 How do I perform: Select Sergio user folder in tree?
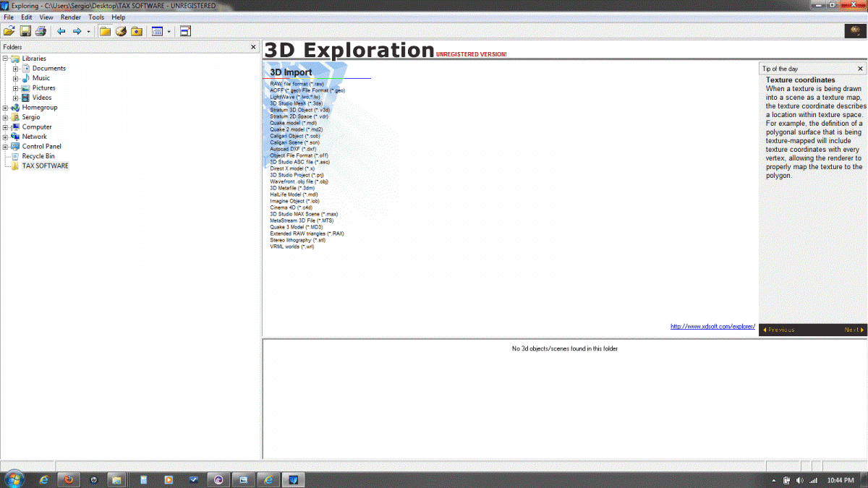31,117
